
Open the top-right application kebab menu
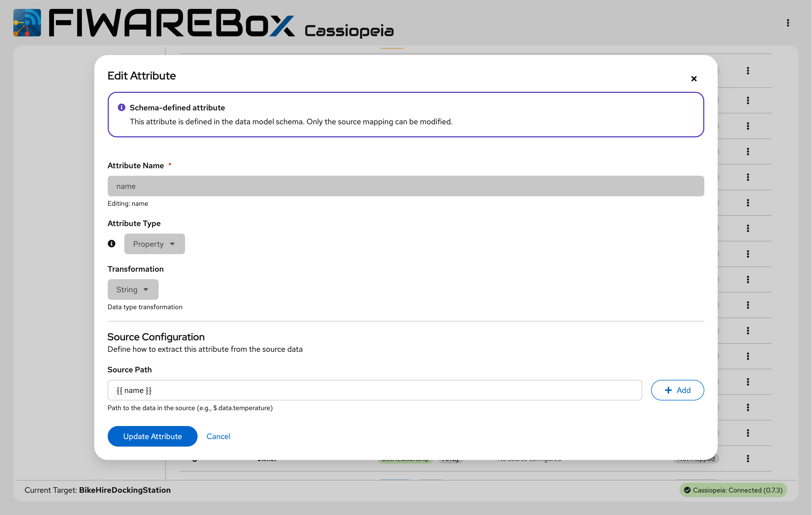point(788,23)
